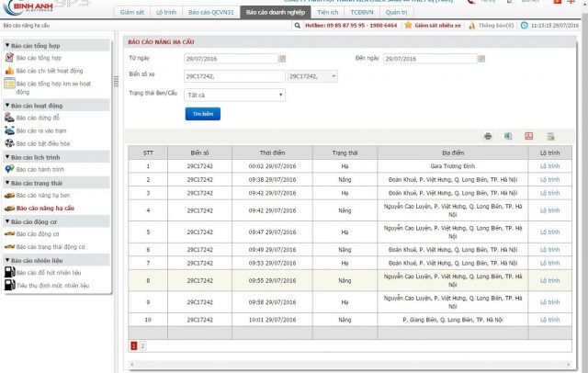588x373 pixels.
Task: Click the Giám sát nhiều xe star icon
Action: [408, 25]
